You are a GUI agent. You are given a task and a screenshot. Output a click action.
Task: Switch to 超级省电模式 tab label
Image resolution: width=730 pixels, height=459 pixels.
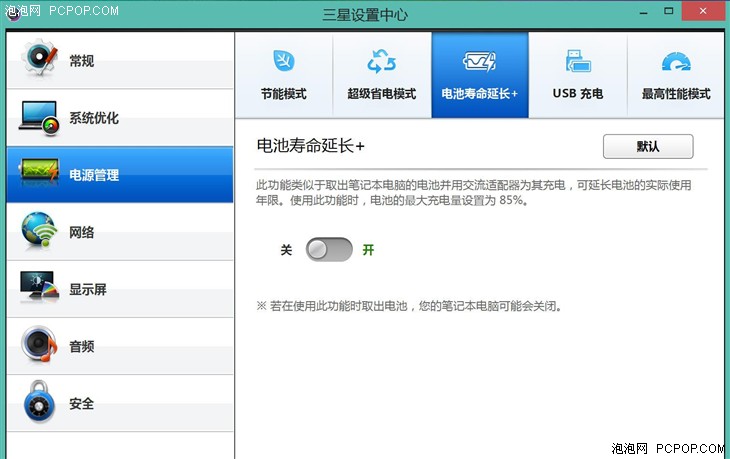point(381,94)
